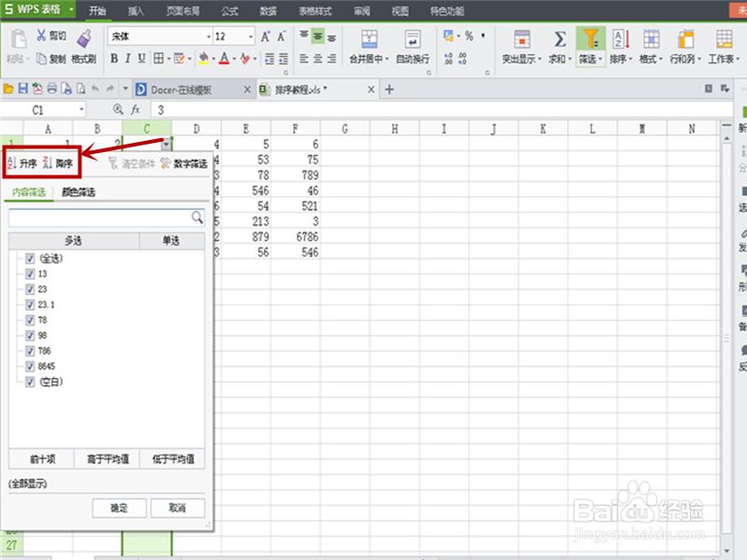Open the font size dropdown showing 12
This screenshot has height=560, width=747.
(250, 36)
